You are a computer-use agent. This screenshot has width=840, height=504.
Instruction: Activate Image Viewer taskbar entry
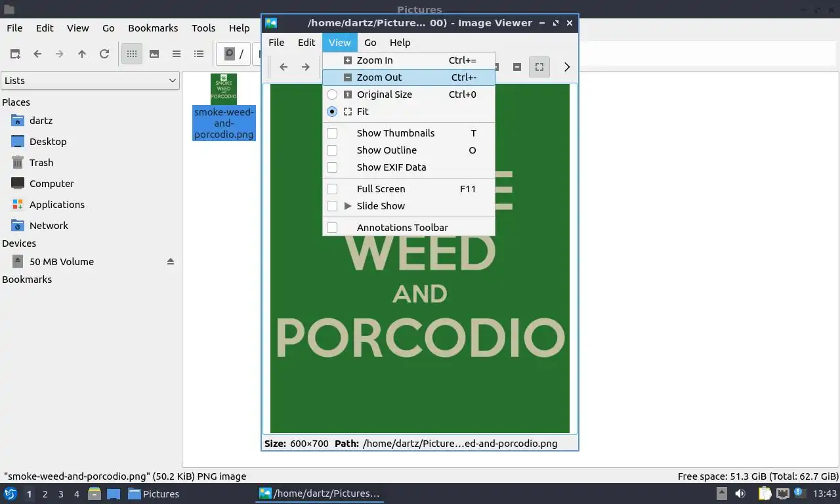[320, 494]
